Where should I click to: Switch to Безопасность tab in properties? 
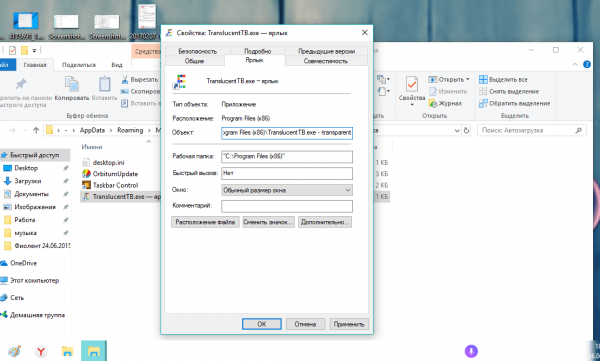(x=197, y=51)
